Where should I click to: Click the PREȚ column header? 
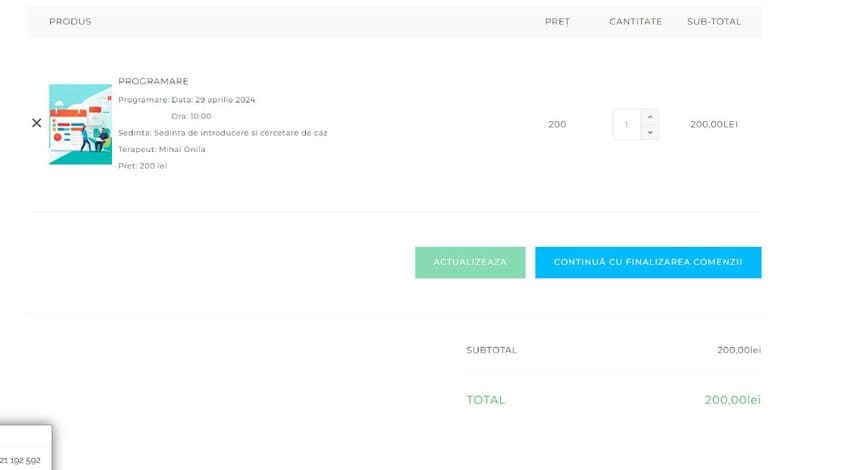tap(557, 21)
